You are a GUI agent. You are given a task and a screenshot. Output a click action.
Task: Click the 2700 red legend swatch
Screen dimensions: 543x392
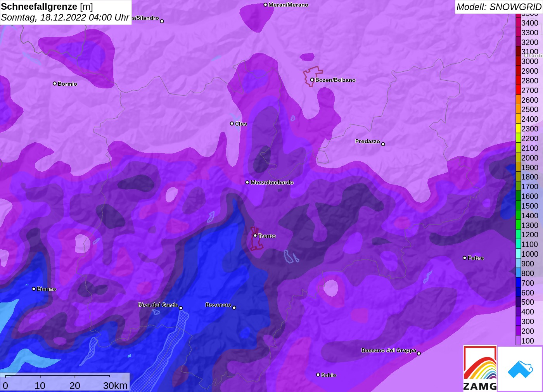518,90
